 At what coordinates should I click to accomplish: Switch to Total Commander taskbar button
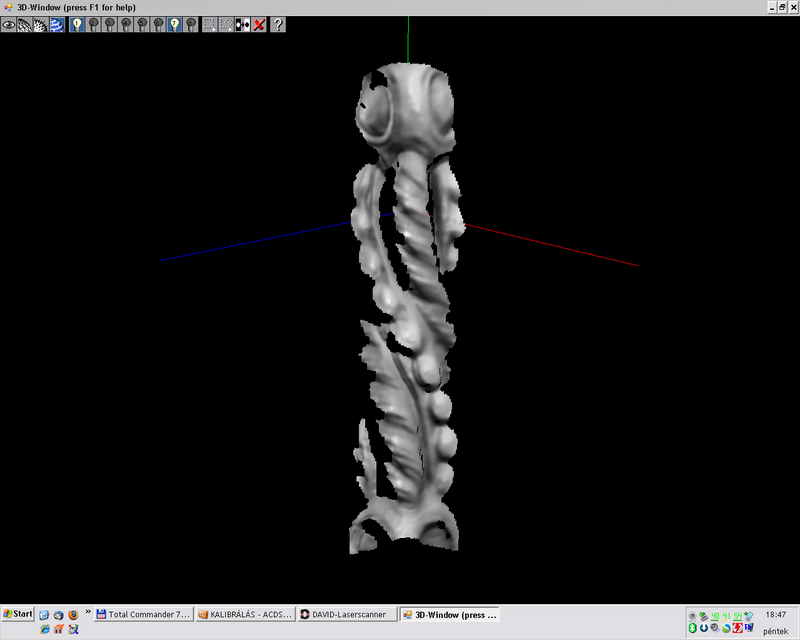[x=143, y=614]
